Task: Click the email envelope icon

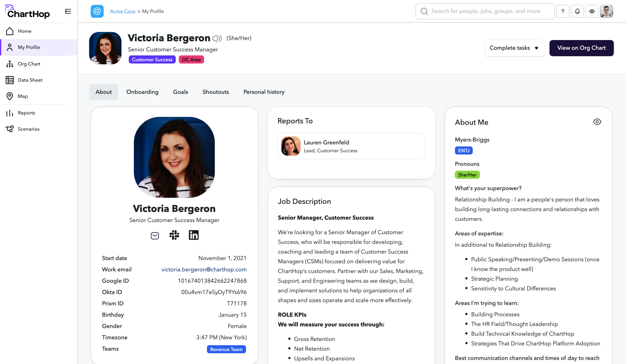Action: point(155,236)
